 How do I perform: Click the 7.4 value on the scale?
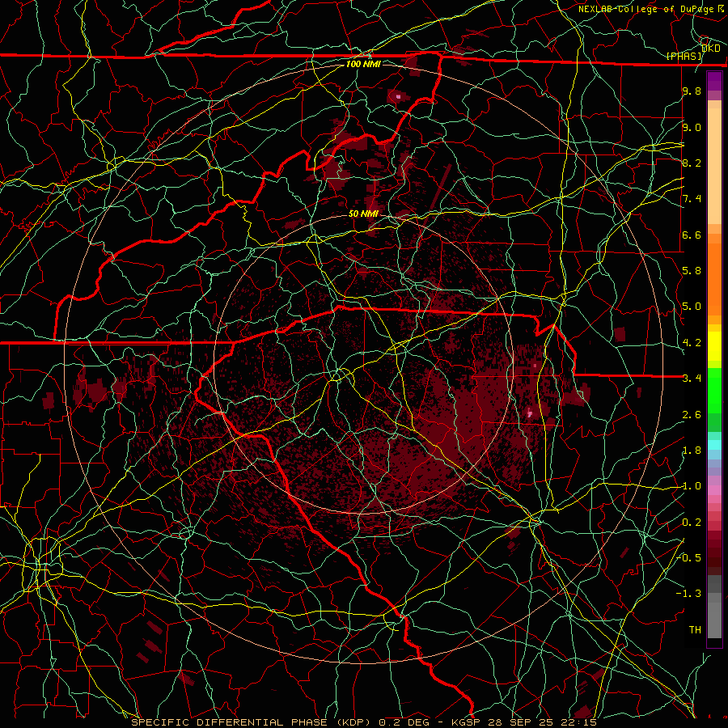click(692, 199)
